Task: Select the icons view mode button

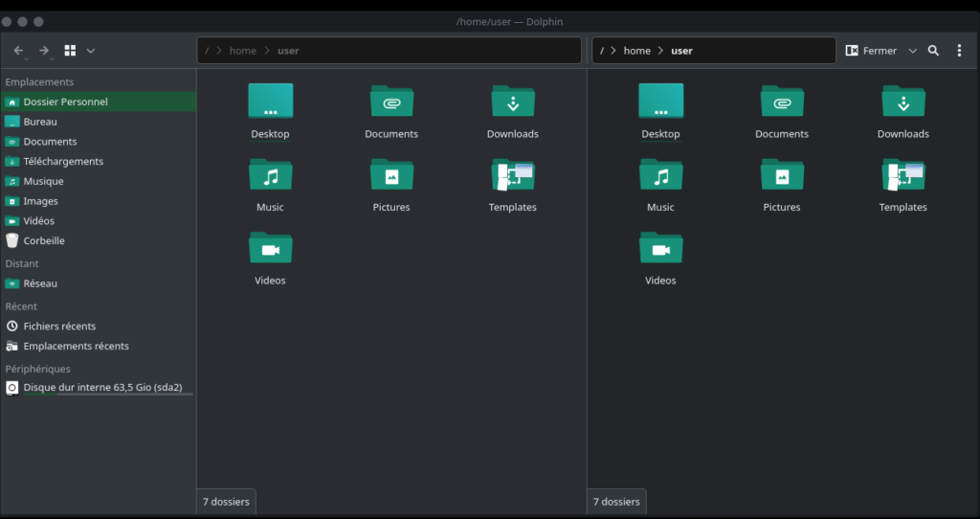Action: (70, 51)
